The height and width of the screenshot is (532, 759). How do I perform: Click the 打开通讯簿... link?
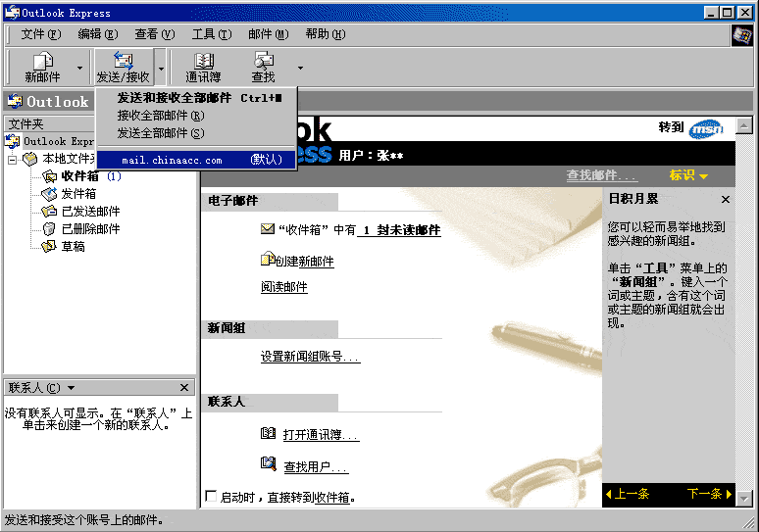pyautogui.click(x=321, y=435)
